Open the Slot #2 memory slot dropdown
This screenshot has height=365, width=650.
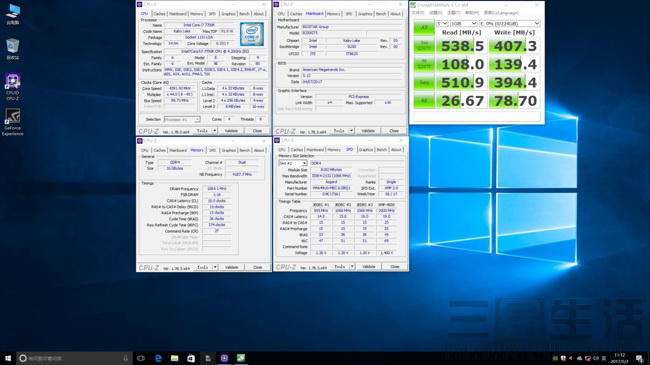tap(293, 163)
